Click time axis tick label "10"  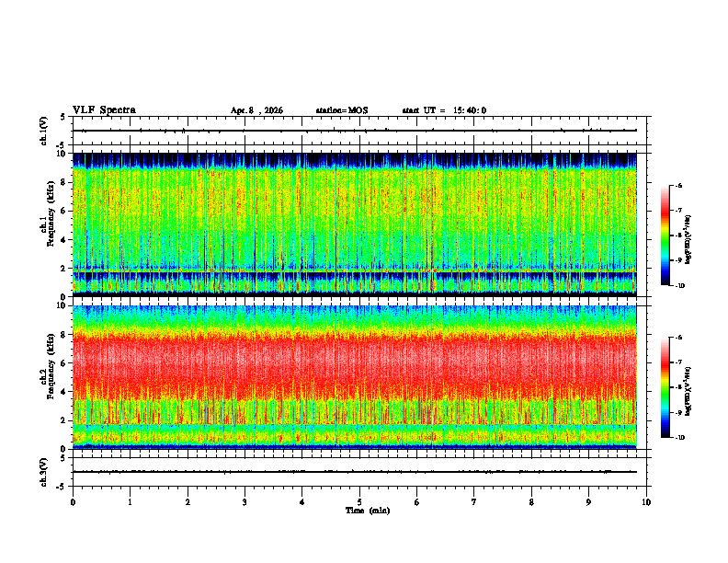[x=646, y=502]
